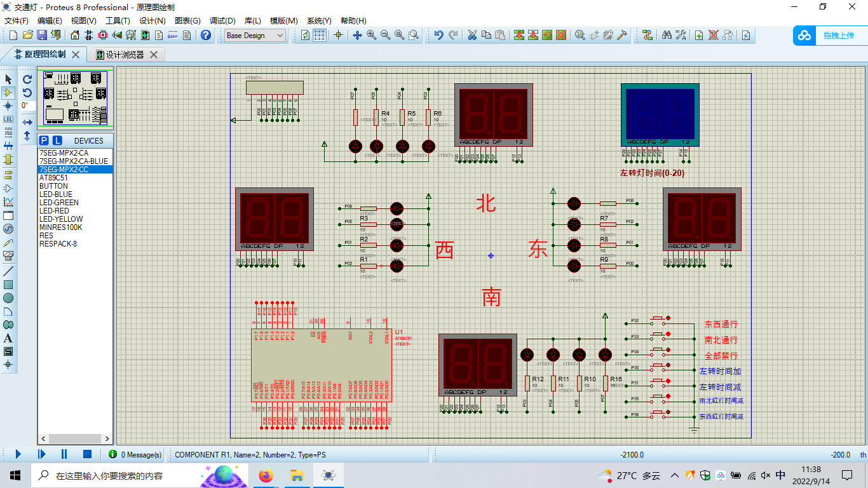Select the Virtual Instruments tool

click(x=8, y=255)
